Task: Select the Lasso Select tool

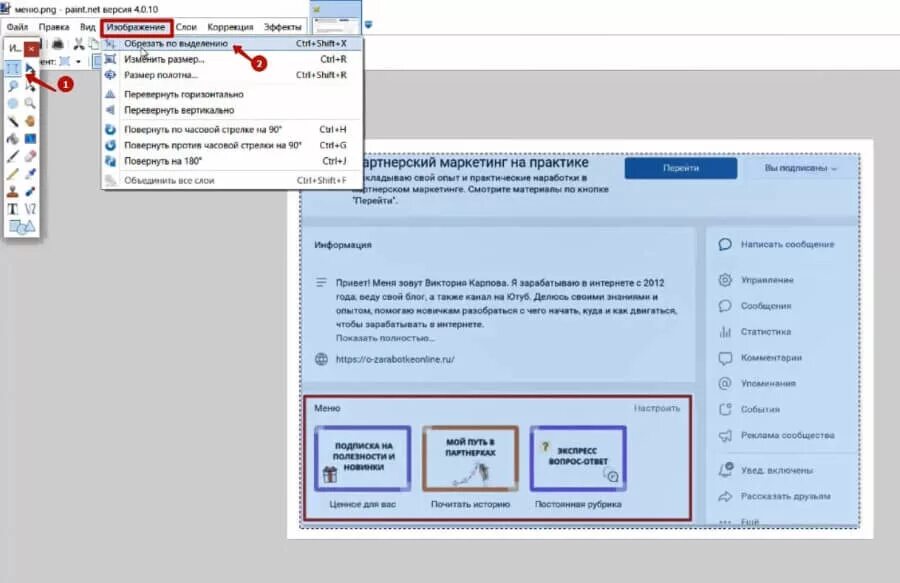Action: 13,86
